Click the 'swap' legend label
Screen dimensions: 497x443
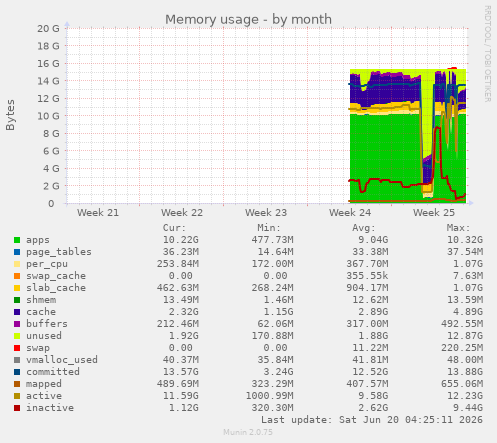pyautogui.click(x=38, y=348)
